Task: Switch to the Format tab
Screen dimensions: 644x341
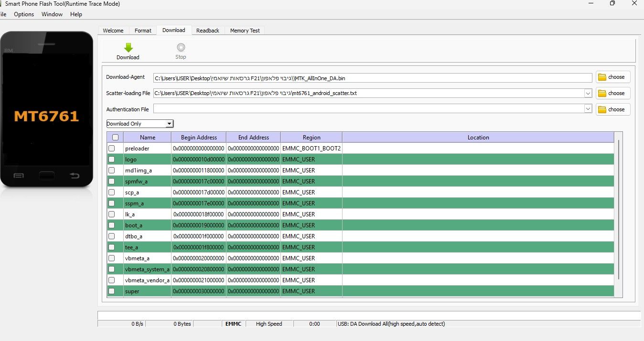Action: pos(143,31)
